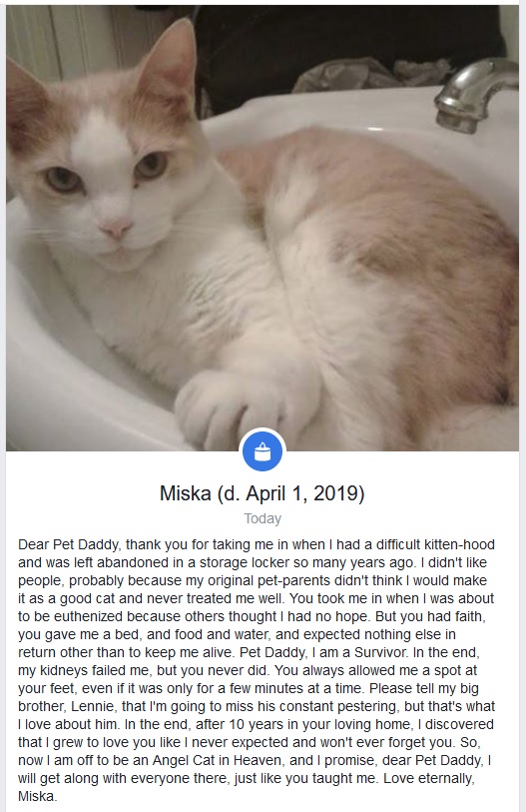Click the opening words Dear Pet Daddy
Viewport: 526px width, 812px height.
pos(70,544)
